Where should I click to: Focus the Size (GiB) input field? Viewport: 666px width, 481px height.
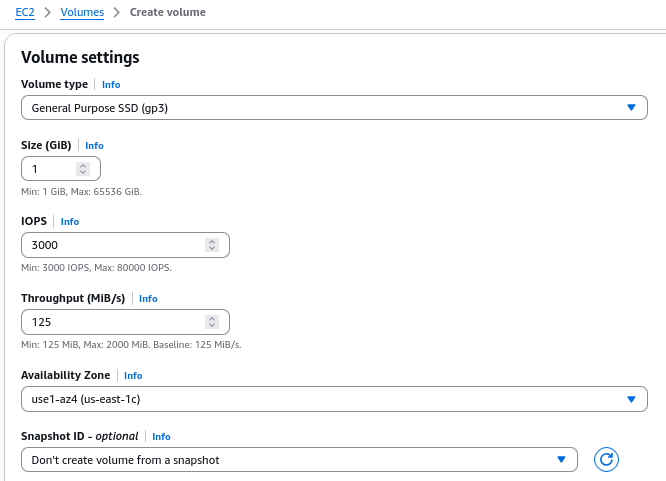[50, 169]
